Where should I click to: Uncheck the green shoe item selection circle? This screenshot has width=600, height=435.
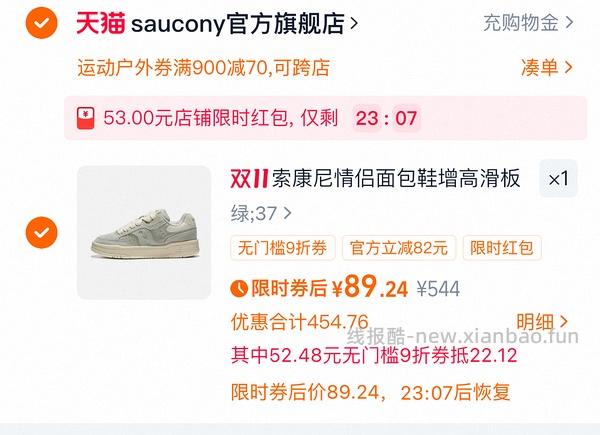click(41, 232)
